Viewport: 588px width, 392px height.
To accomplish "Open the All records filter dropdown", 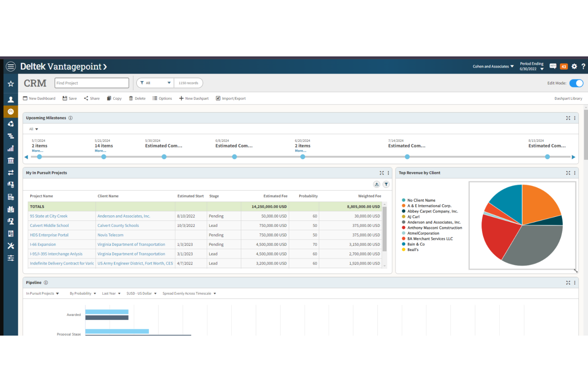I will pyautogui.click(x=155, y=83).
